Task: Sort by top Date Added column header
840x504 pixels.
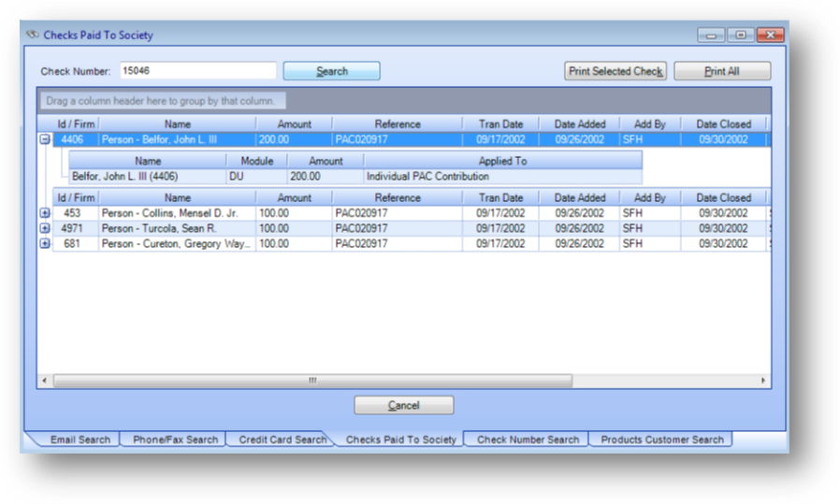Action: pos(580,123)
